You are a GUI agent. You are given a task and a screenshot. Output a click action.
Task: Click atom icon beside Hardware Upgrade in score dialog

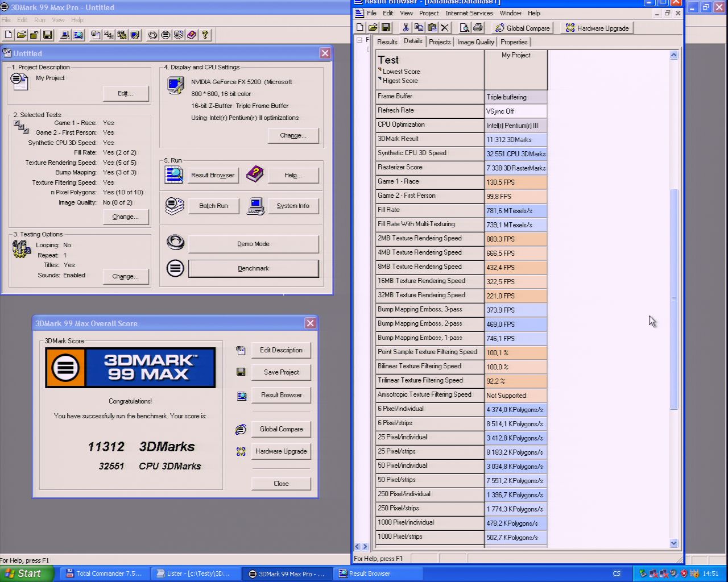(241, 451)
